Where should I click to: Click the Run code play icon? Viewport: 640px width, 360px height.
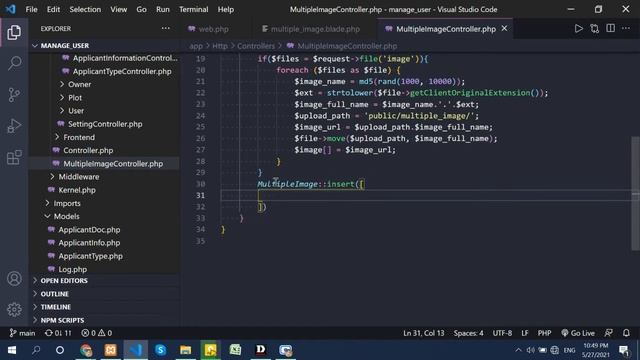click(x=578, y=29)
